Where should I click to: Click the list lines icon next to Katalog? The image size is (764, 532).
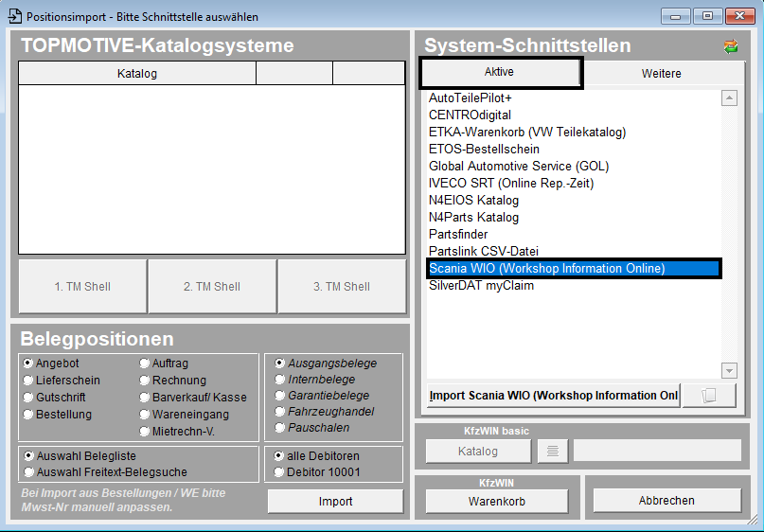pos(553,452)
